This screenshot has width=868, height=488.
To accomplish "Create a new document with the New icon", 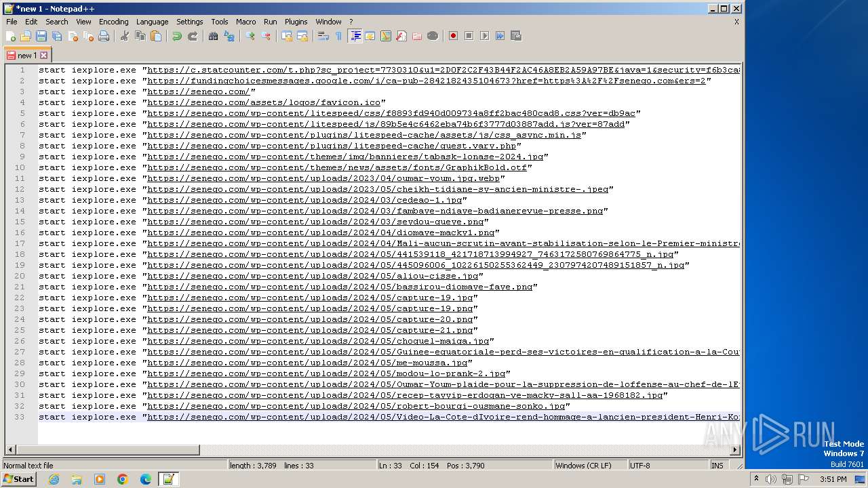I will (x=11, y=36).
